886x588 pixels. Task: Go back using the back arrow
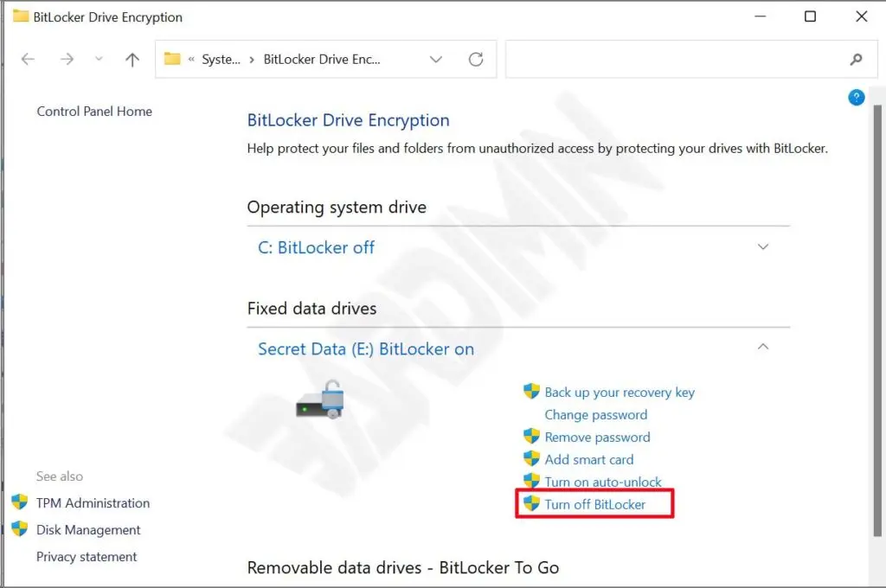coord(28,59)
